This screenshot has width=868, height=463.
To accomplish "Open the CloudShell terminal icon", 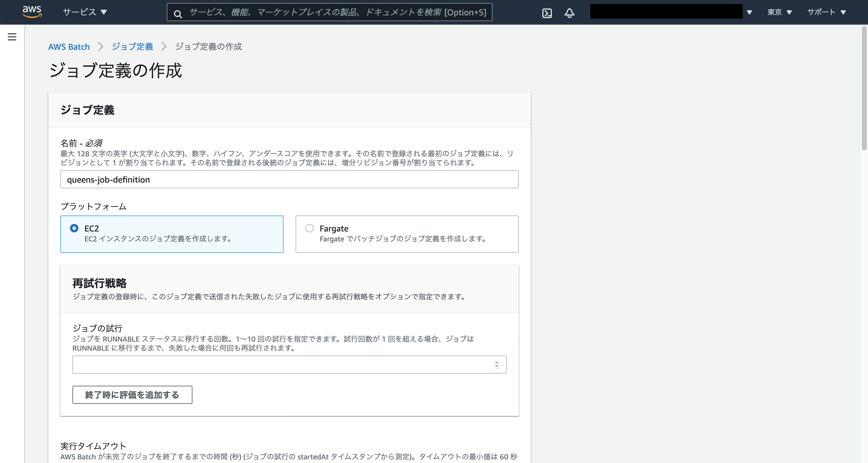I will pos(547,13).
